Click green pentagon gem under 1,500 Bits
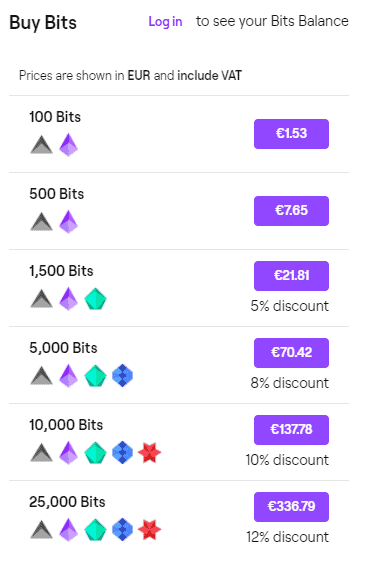The width and height of the screenshot is (373, 571). tap(95, 299)
